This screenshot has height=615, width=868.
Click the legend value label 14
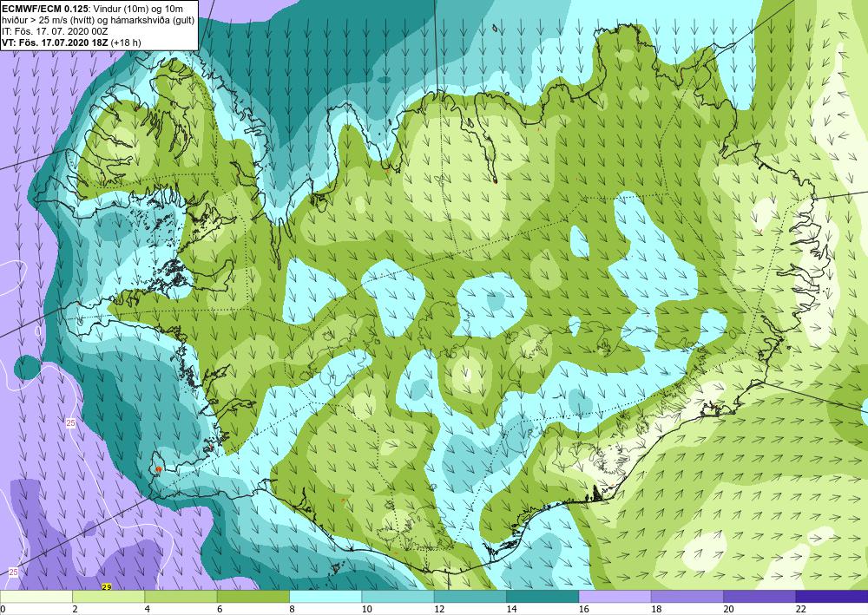[511, 610]
